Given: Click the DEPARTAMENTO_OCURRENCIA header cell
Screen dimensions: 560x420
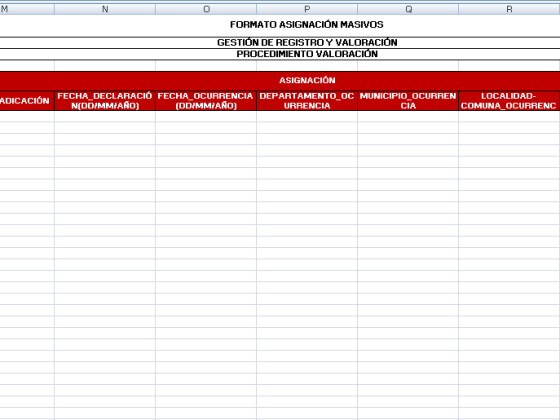Looking at the screenshot, I should pyautogui.click(x=307, y=101).
